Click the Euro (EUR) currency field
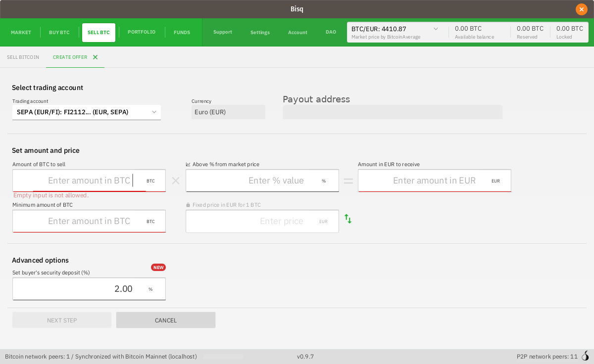The height and width of the screenshot is (364, 594). (228, 112)
